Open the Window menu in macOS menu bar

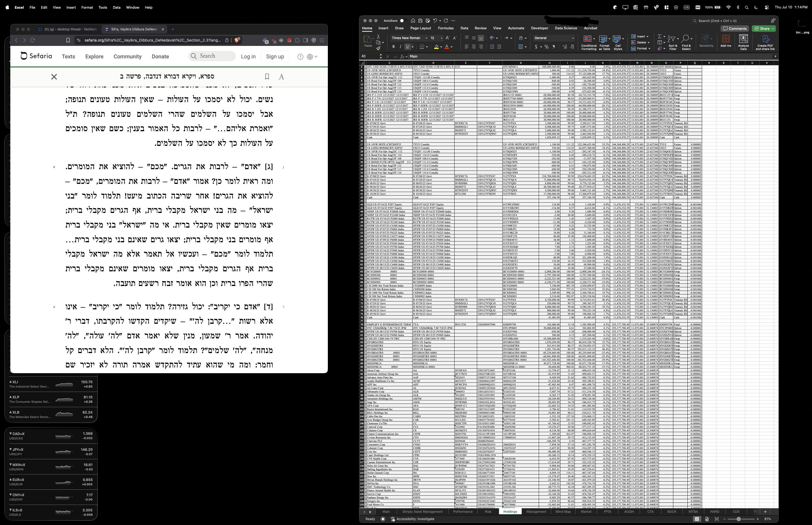point(132,7)
